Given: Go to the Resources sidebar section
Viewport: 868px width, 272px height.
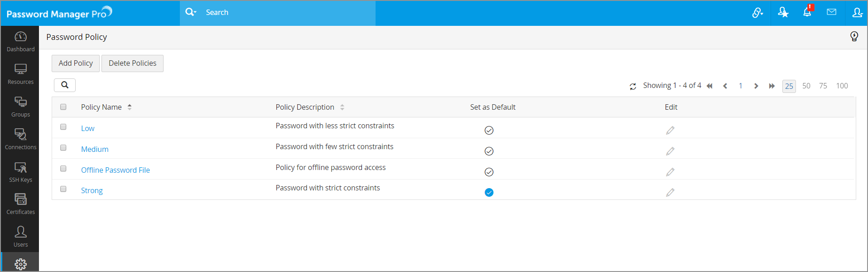Looking at the screenshot, I should click(x=20, y=74).
